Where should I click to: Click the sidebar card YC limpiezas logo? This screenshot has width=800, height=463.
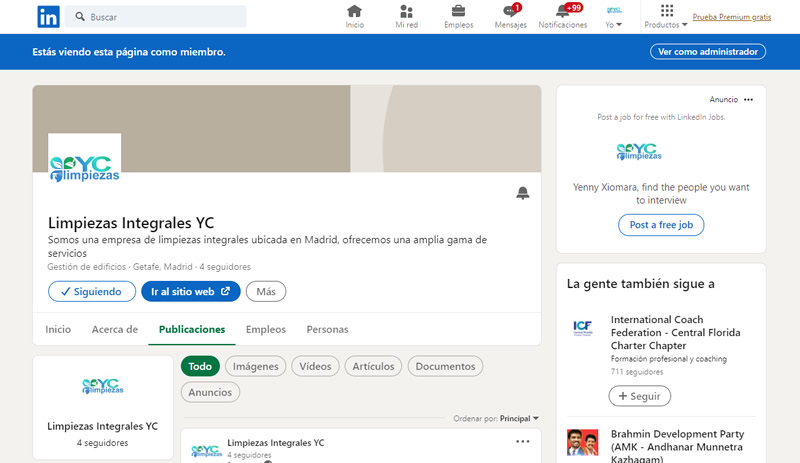(x=103, y=386)
